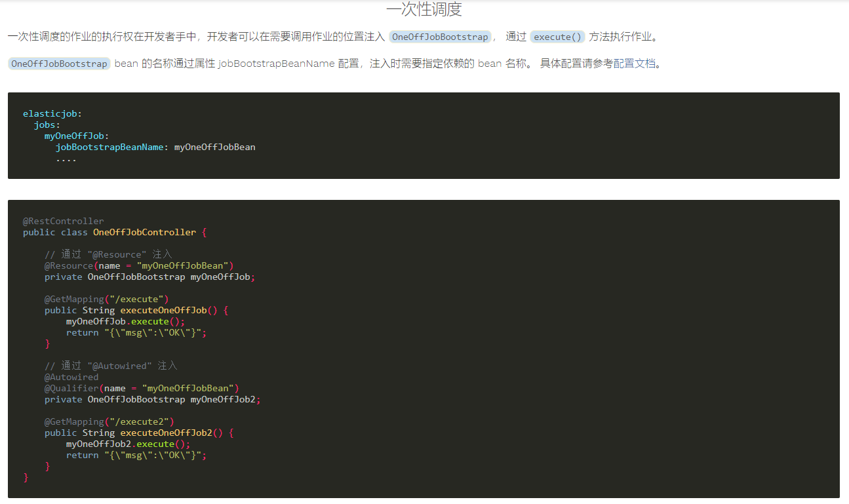Click the @RestController annotation in the code
Screen dimensions: 849x504
coord(63,221)
